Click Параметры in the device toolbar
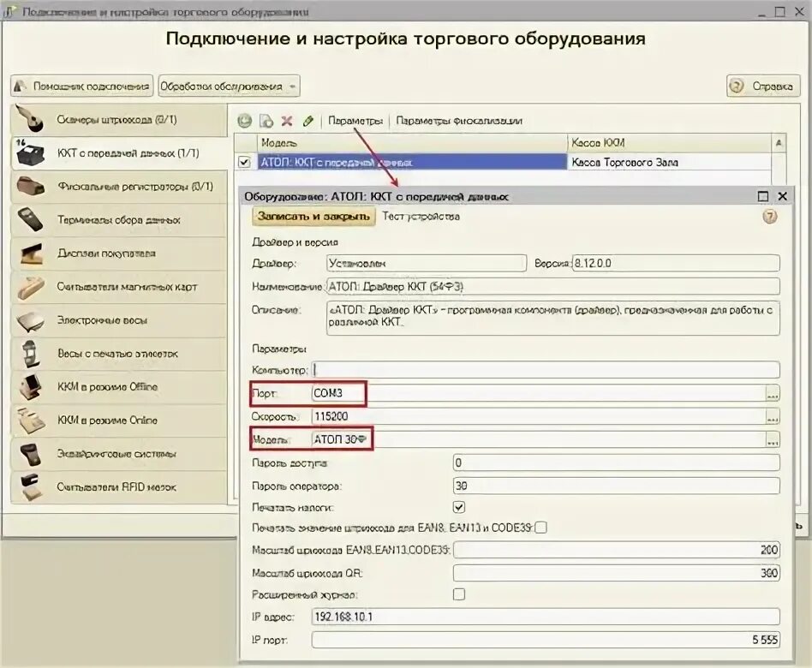The height and width of the screenshot is (668, 812). coord(355,121)
